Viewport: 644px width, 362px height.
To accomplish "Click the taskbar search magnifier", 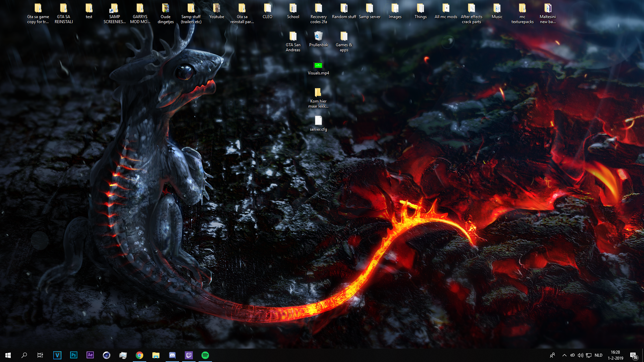I will pyautogui.click(x=24, y=355).
